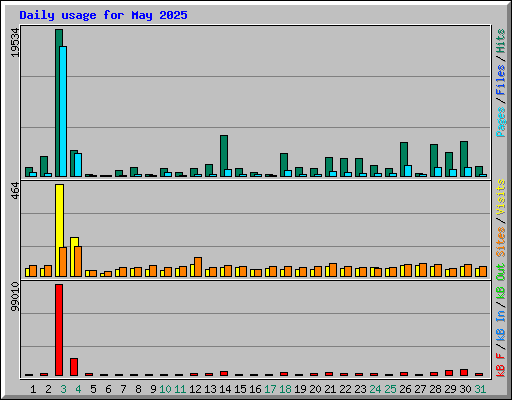Click green x-axis day label 4
This screenshot has width=512, height=400.
coord(78,389)
